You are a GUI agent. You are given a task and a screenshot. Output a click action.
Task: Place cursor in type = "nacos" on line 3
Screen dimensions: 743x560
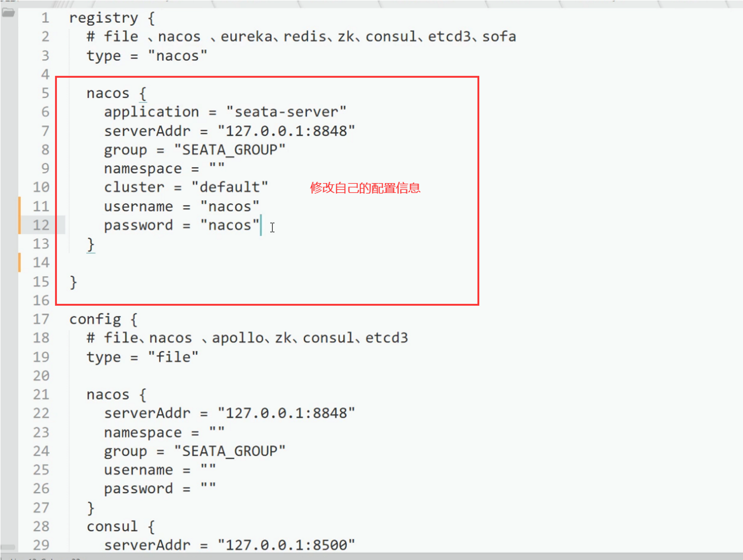tap(147, 56)
